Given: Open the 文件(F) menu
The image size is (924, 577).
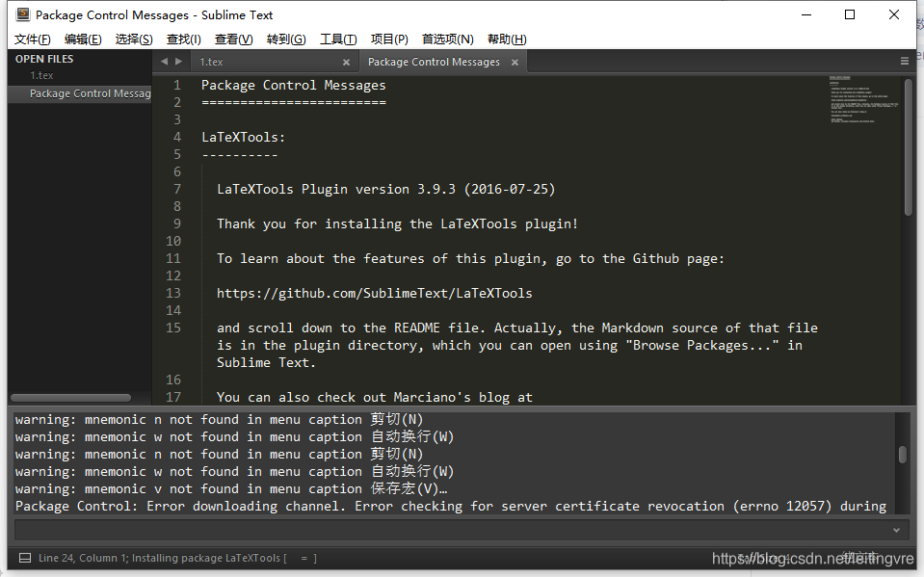Looking at the screenshot, I should pos(33,39).
